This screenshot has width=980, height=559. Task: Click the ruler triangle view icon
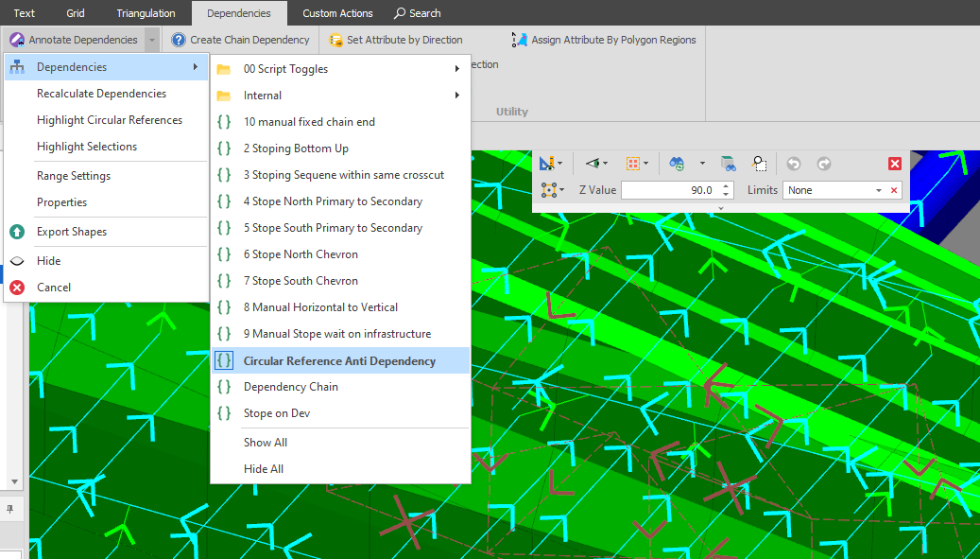tap(549, 164)
